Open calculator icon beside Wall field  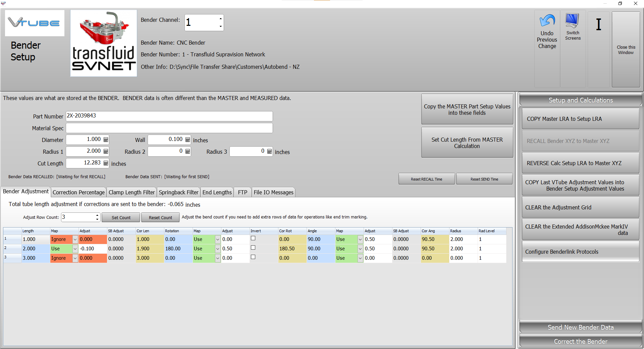point(187,140)
